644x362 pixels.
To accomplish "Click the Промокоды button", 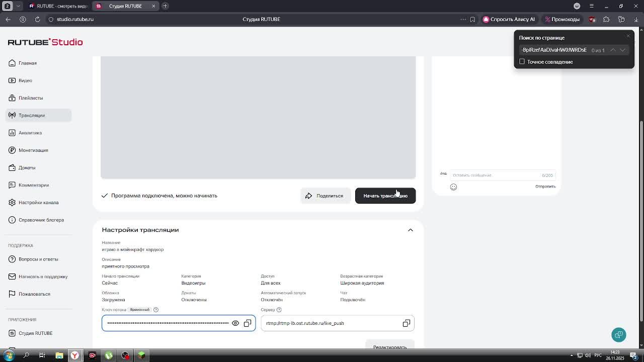I will pyautogui.click(x=562, y=19).
